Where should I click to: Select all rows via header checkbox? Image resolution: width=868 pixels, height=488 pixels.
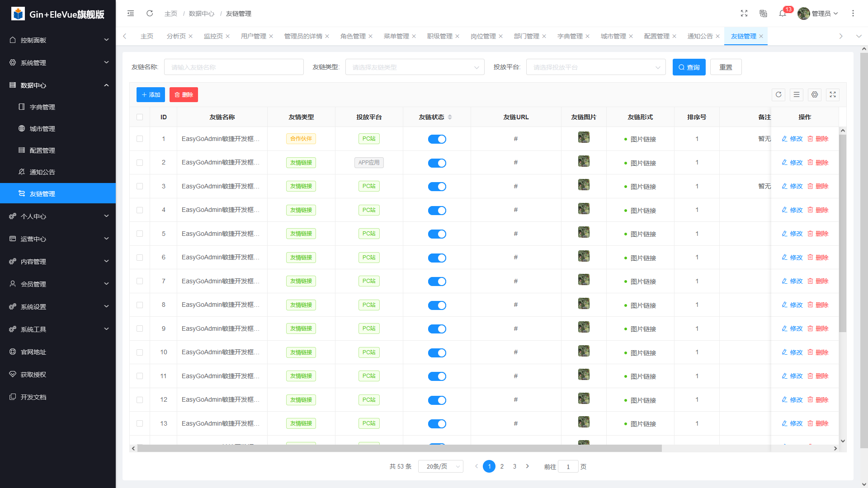140,117
